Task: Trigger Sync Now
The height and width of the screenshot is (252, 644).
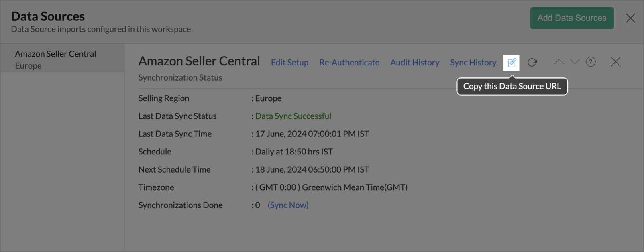Action: [288, 205]
